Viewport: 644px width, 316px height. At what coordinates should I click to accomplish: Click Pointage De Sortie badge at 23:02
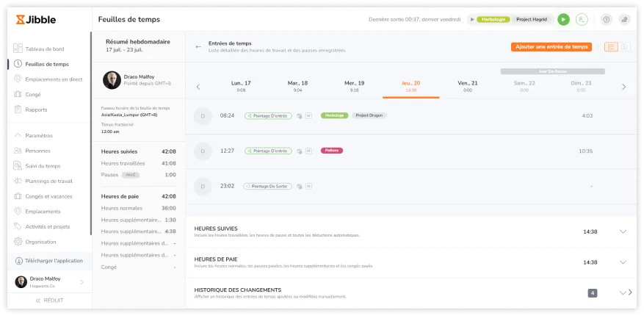267,186
